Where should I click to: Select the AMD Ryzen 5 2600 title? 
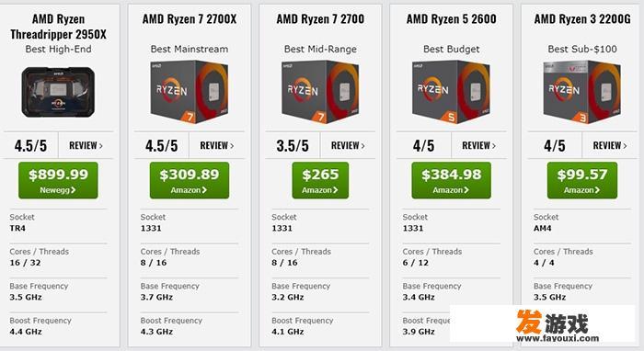point(452,19)
